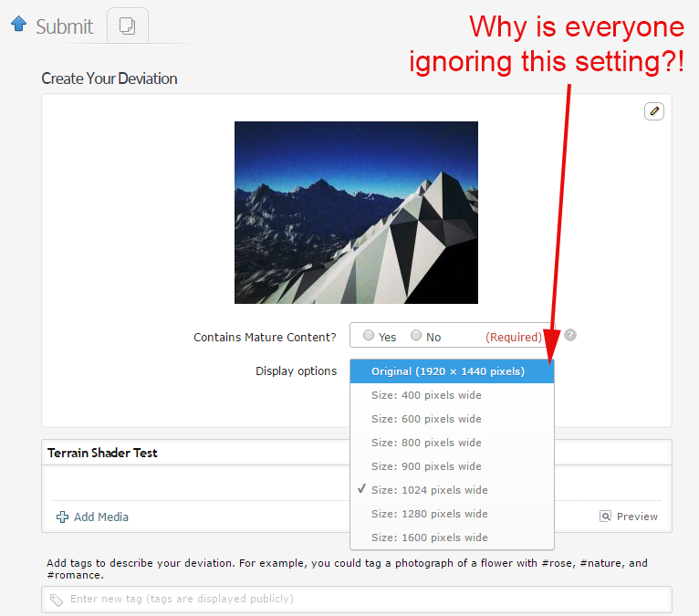Click the Display options label
This screenshot has width=699, height=616.
click(x=296, y=371)
